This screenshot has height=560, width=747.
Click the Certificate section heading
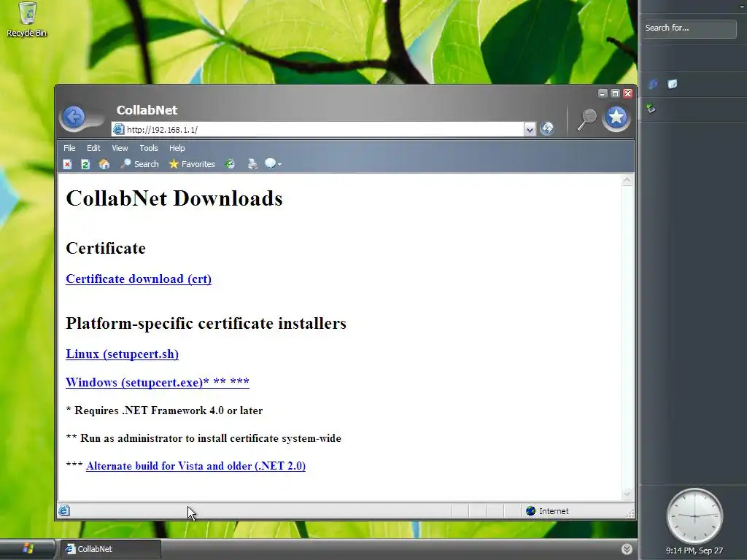coord(106,248)
